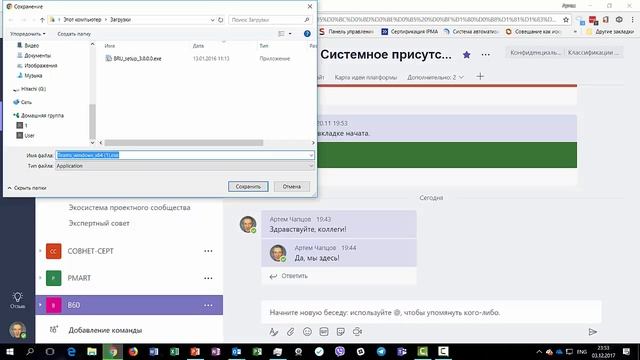The image size is (640, 360).
Task: Start a video meeting with camera icon
Action: point(358,332)
